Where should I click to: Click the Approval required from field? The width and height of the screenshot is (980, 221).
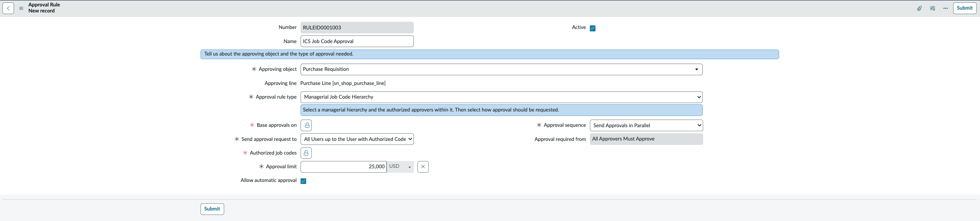pos(647,139)
